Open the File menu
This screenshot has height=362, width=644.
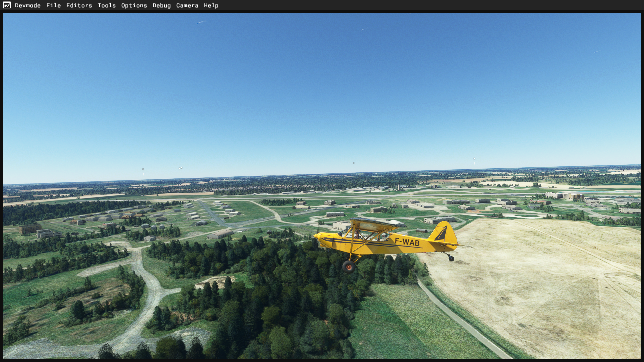(x=53, y=5)
